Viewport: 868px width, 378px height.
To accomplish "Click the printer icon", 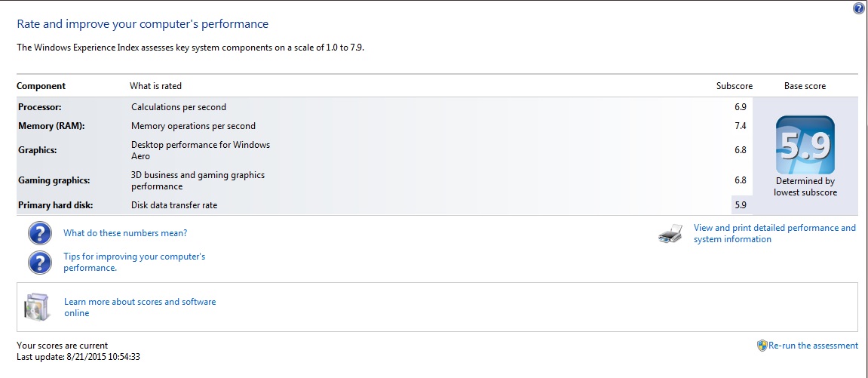I will [670, 234].
